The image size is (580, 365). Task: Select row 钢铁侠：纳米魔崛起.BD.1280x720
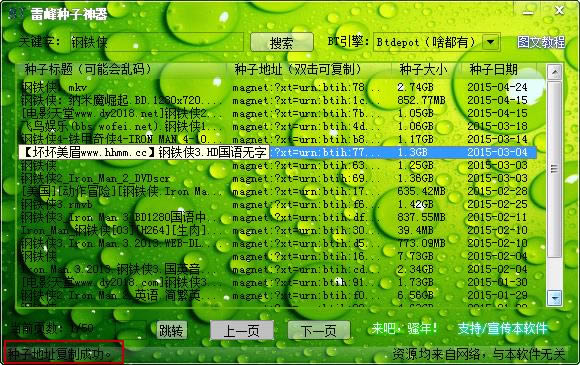tap(276, 101)
